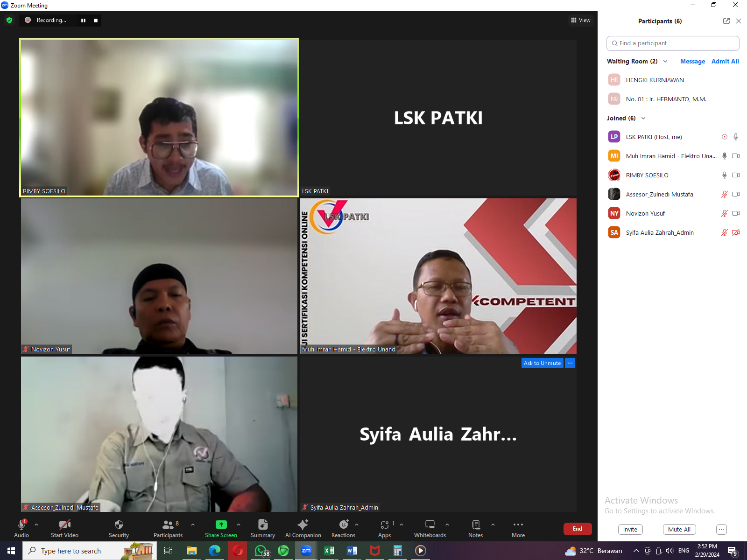Viewport: 747px width, 560px height.
Task: Expand the Audio options arrow
Action: pyautogui.click(x=36, y=525)
